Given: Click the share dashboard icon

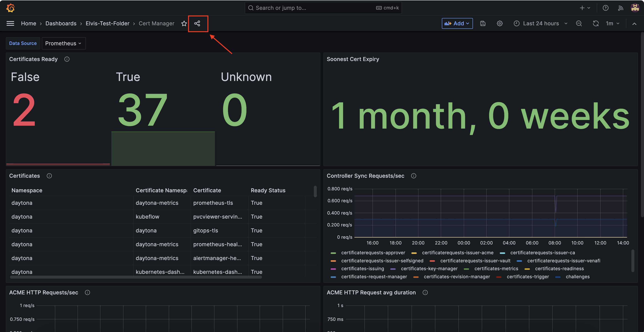Looking at the screenshot, I should click(x=197, y=23).
